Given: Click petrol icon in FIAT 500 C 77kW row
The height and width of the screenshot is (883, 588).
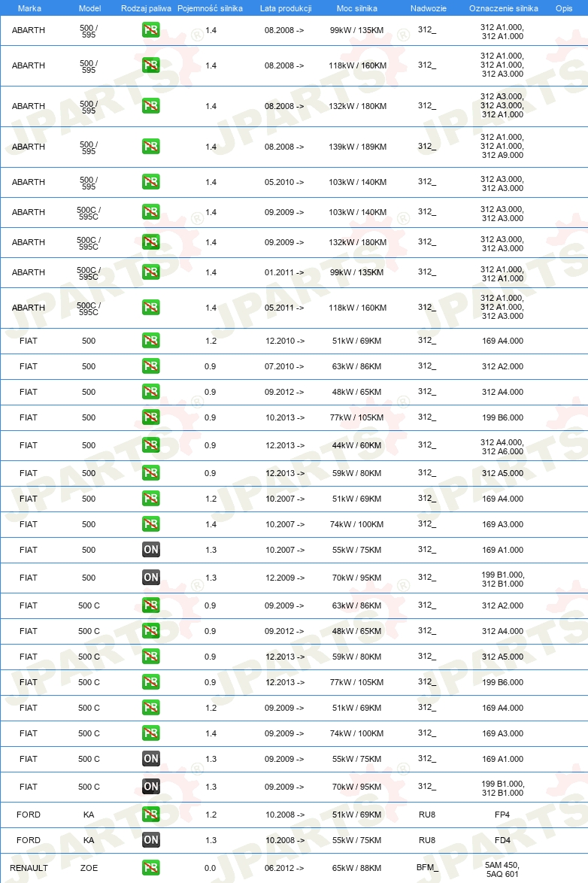Looking at the screenshot, I should point(150,682).
